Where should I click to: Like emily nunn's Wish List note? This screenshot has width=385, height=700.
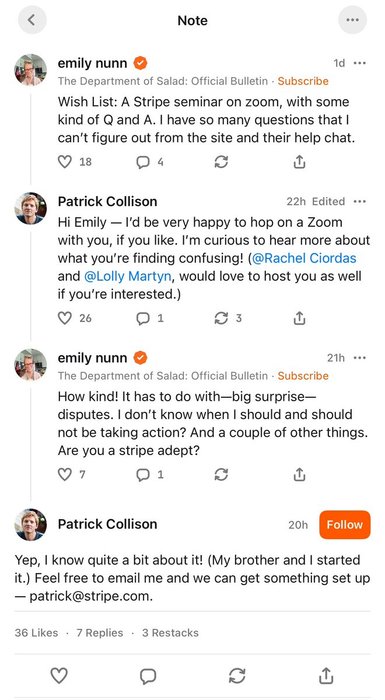coord(65,162)
